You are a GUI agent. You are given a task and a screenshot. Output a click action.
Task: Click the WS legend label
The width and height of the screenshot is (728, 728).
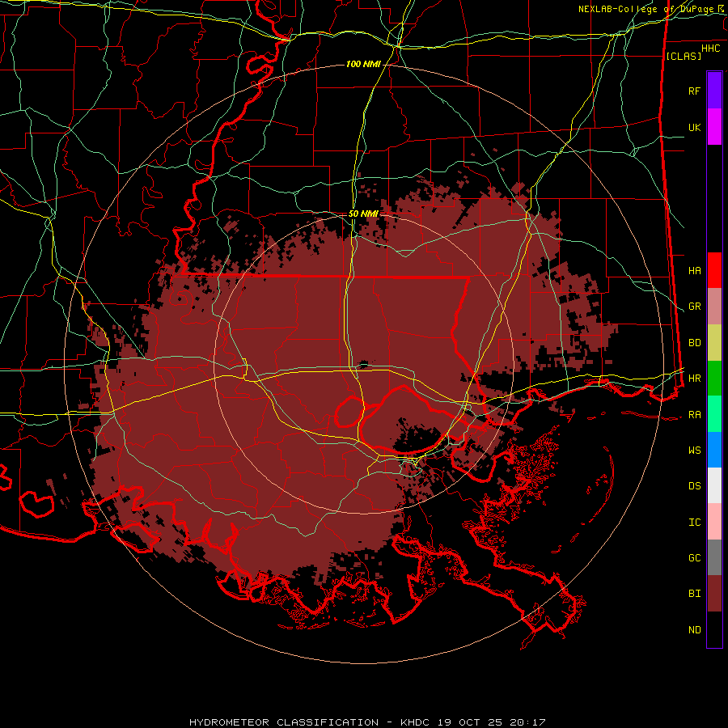(x=694, y=451)
